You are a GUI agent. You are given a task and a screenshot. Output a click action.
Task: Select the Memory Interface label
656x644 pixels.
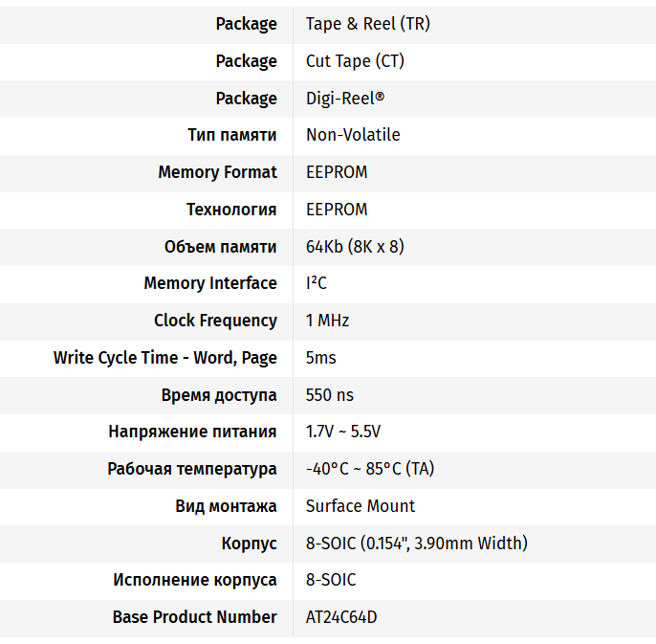click(x=210, y=283)
